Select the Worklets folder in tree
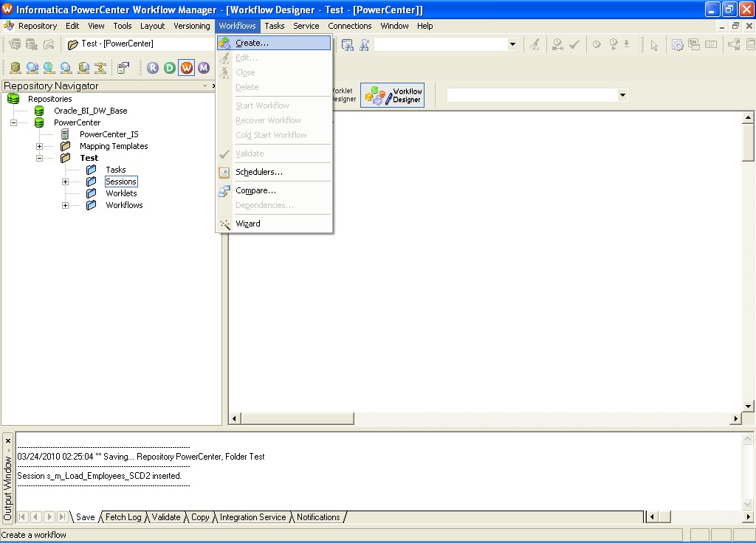The height and width of the screenshot is (543, 756). [122, 194]
